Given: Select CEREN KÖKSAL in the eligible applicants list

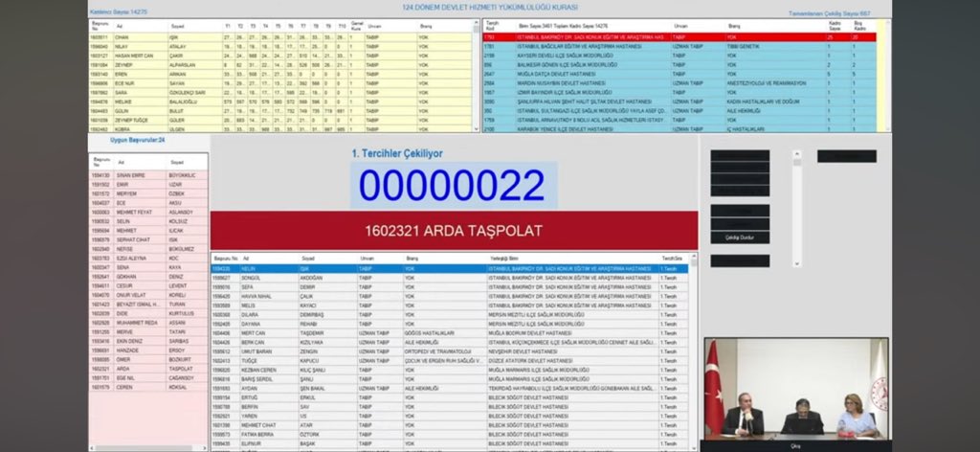Looking at the screenshot, I should coord(148,388).
